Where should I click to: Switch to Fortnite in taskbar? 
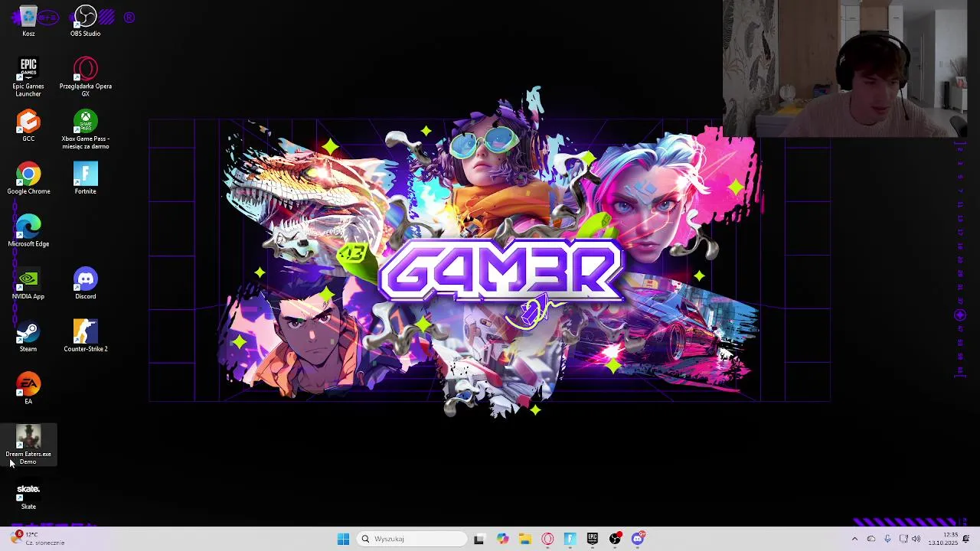570,539
